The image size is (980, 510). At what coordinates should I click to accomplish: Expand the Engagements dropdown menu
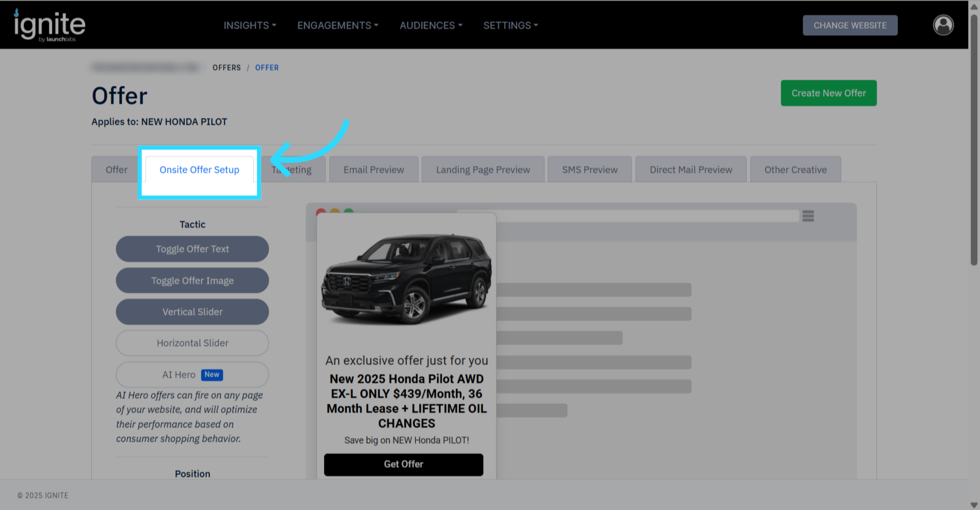338,25
